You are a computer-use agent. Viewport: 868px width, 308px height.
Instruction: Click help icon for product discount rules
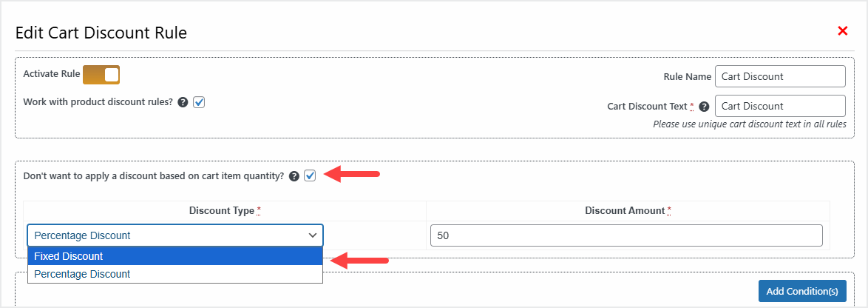point(183,102)
